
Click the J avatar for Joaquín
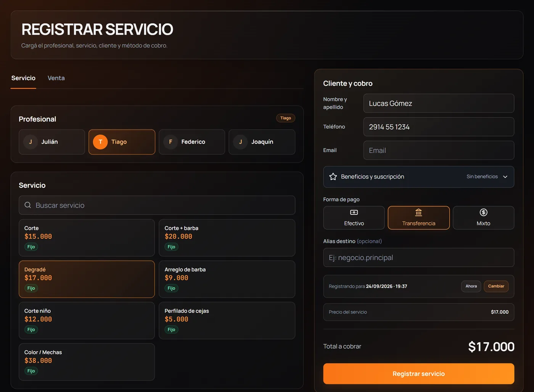tap(240, 142)
